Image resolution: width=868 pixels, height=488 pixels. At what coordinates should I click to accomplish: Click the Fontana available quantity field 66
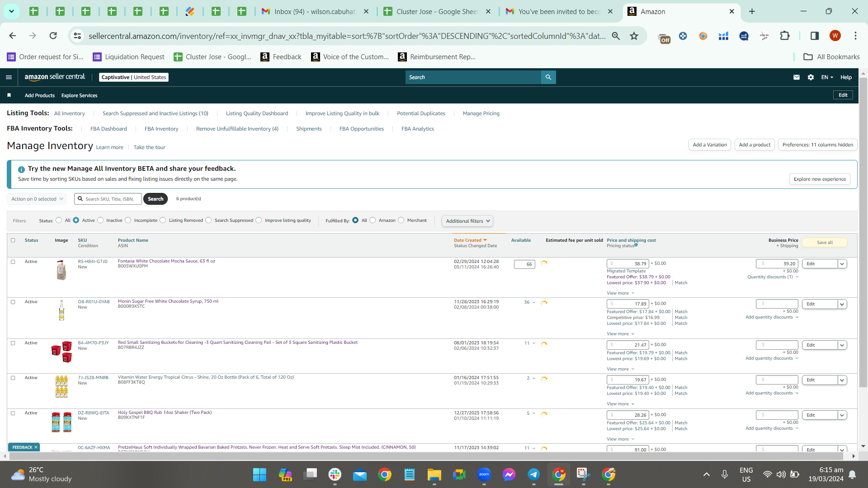524,264
